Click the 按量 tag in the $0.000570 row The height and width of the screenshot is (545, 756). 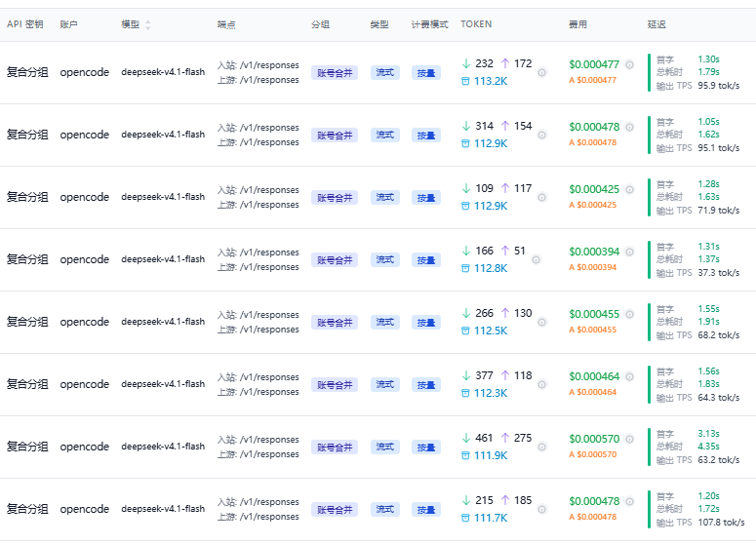(x=425, y=448)
